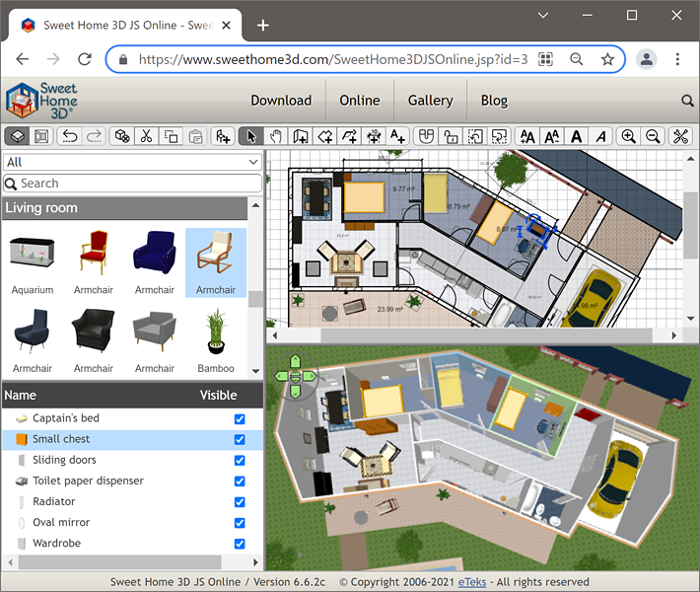
Task: Click the Undo arrow in toolbar
Action: (70, 136)
